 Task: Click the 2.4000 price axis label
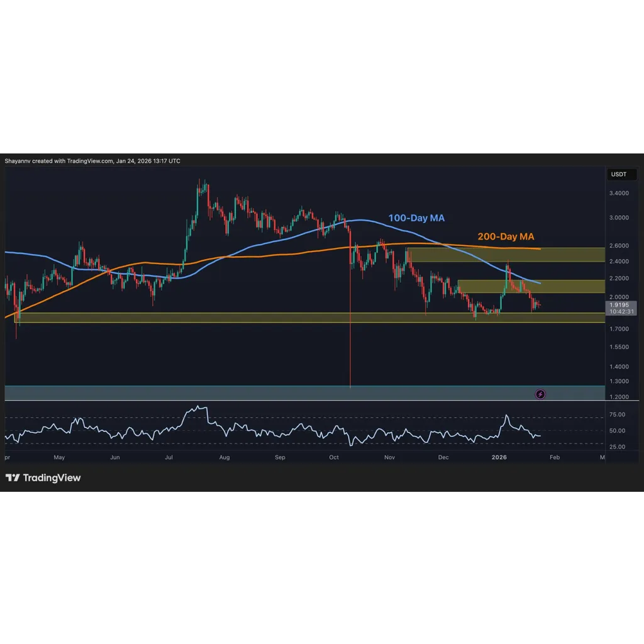click(619, 261)
